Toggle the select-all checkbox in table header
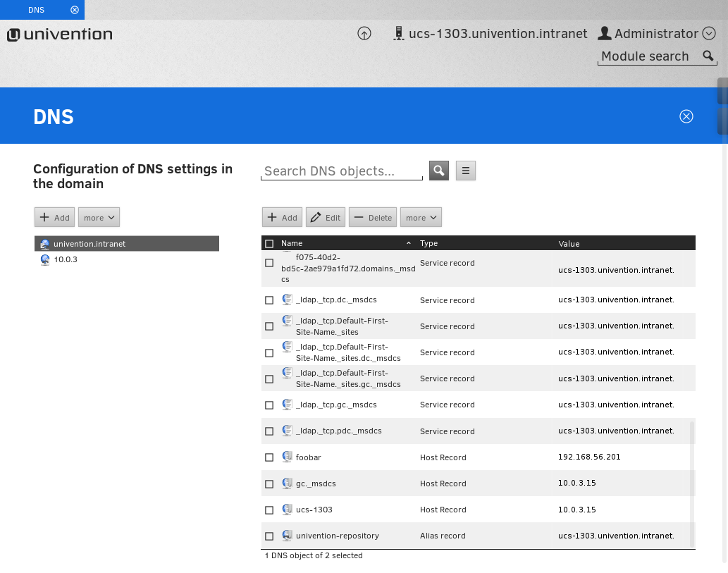728x573 pixels. pyautogui.click(x=269, y=244)
